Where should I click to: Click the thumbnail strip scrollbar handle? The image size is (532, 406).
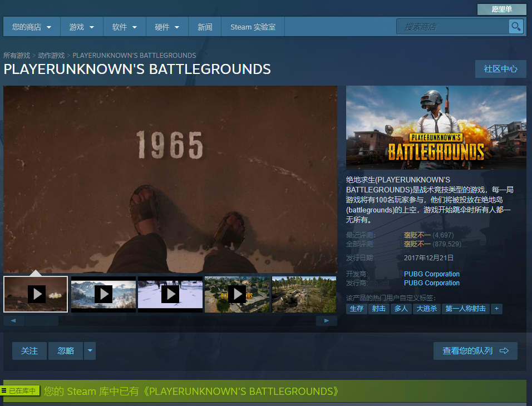[x=41, y=320]
